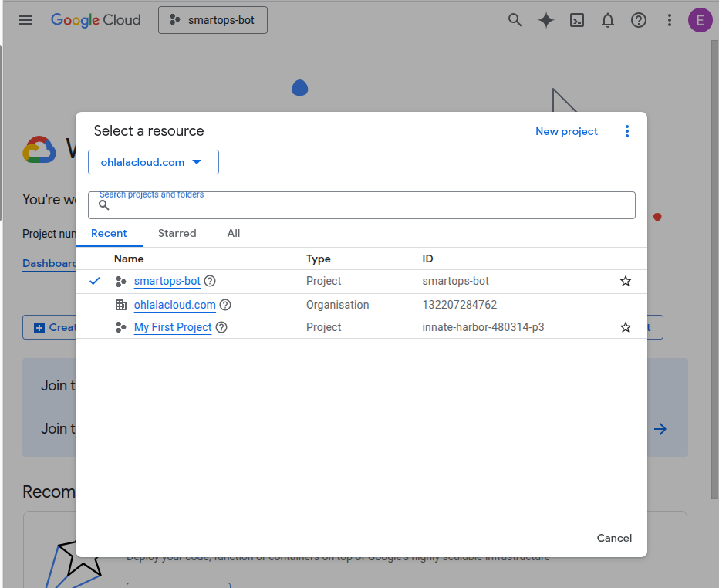Viewport: 719px width, 588px height.
Task: Open Cloud Shell terminal
Action: [576, 20]
